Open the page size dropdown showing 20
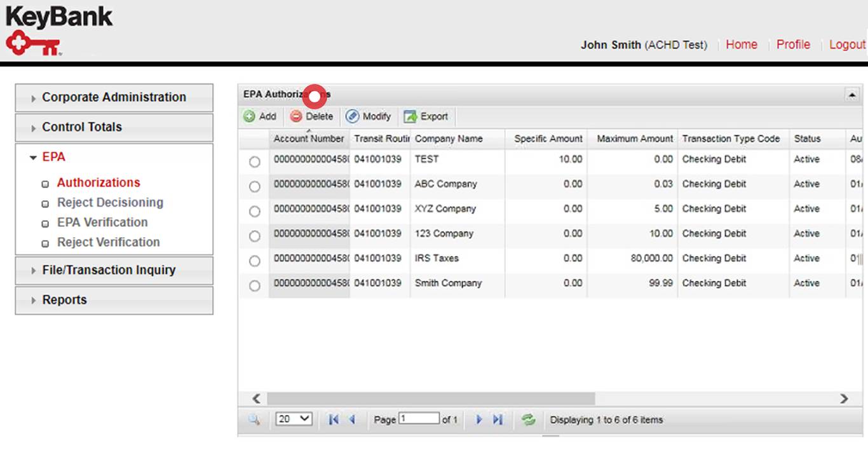Screen dimensions: 868x457 pos(293,418)
